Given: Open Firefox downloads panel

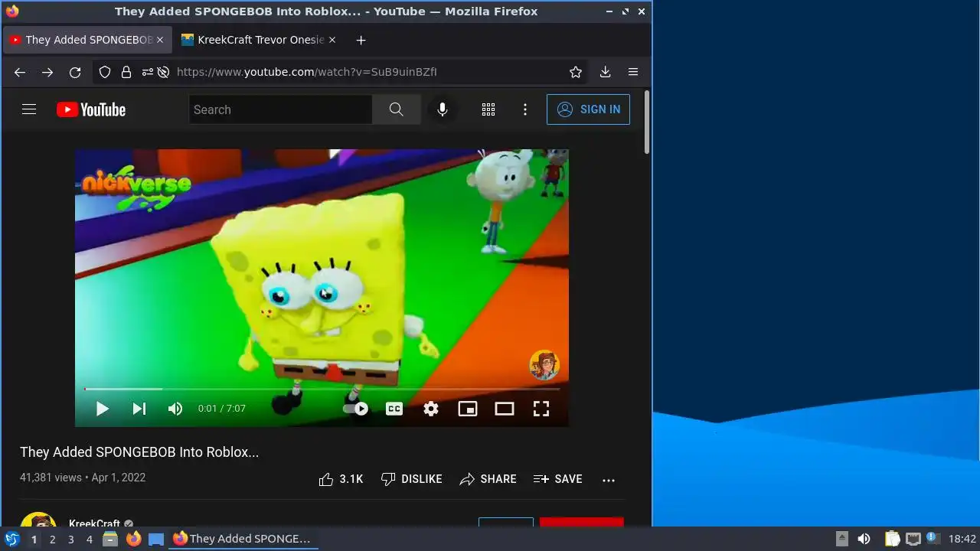Looking at the screenshot, I should click(605, 72).
